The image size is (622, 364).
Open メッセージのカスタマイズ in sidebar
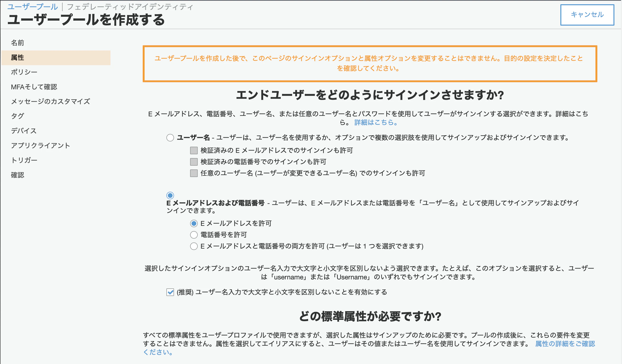tap(50, 101)
